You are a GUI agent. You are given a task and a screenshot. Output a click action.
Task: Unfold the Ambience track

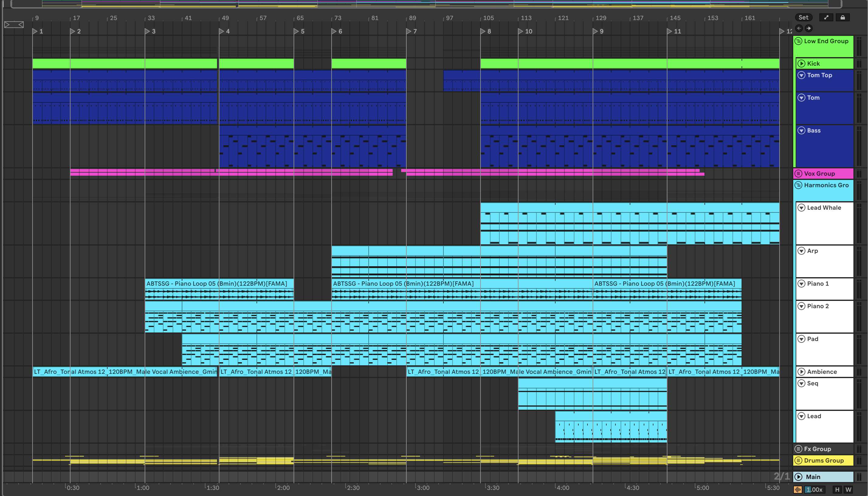[801, 372]
